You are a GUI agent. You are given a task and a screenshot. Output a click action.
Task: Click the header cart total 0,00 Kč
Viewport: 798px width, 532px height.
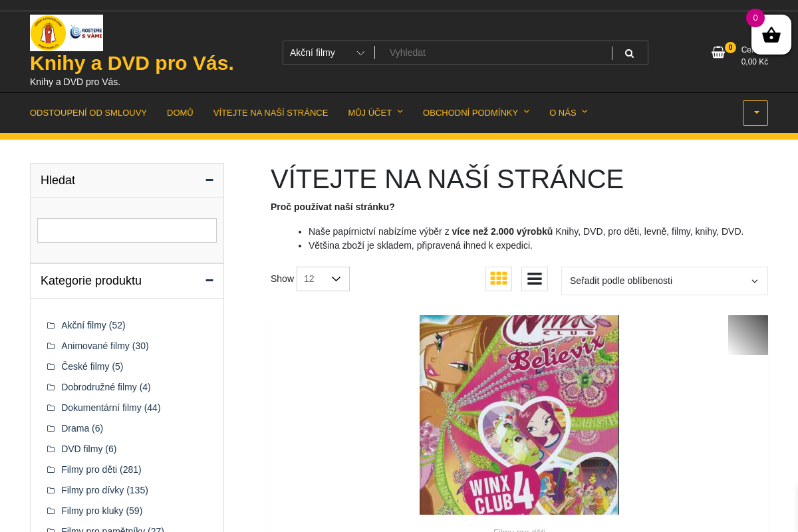pyautogui.click(x=755, y=62)
